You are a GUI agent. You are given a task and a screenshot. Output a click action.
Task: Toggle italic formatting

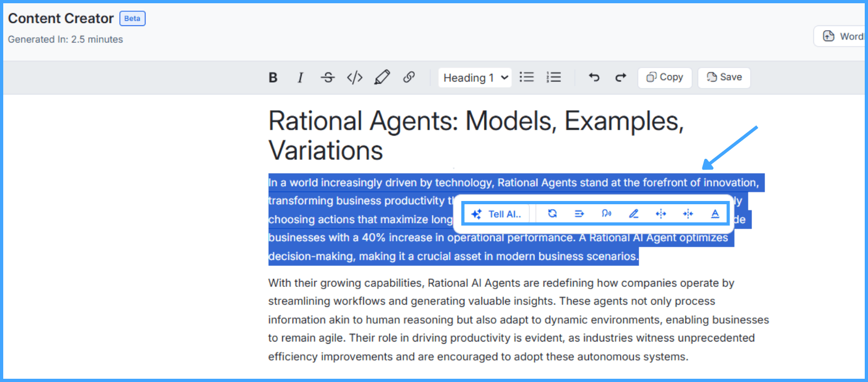(x=300, y=78)
